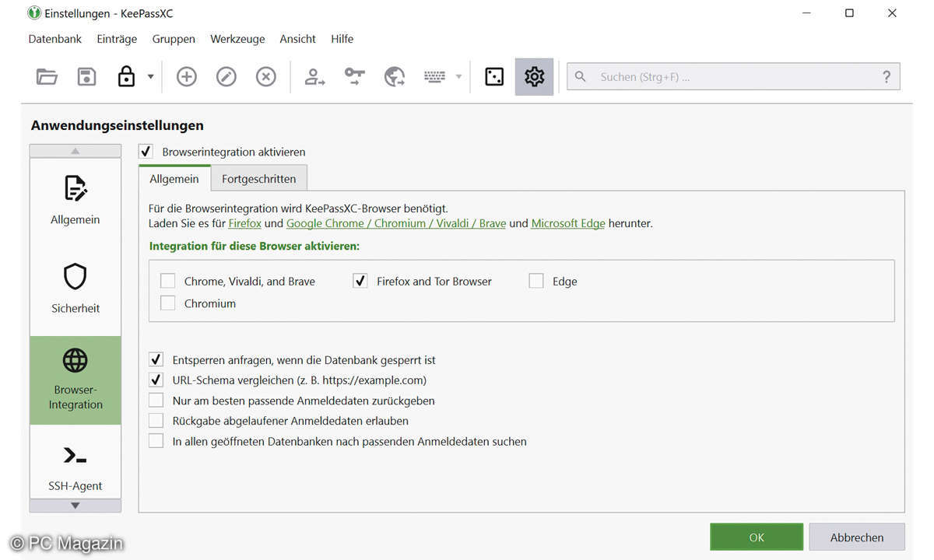Viewport: 934px width, 560px height.
Task: Open database folder icon in toolbar
Action: pyautogui.click(x=47, y=77)
